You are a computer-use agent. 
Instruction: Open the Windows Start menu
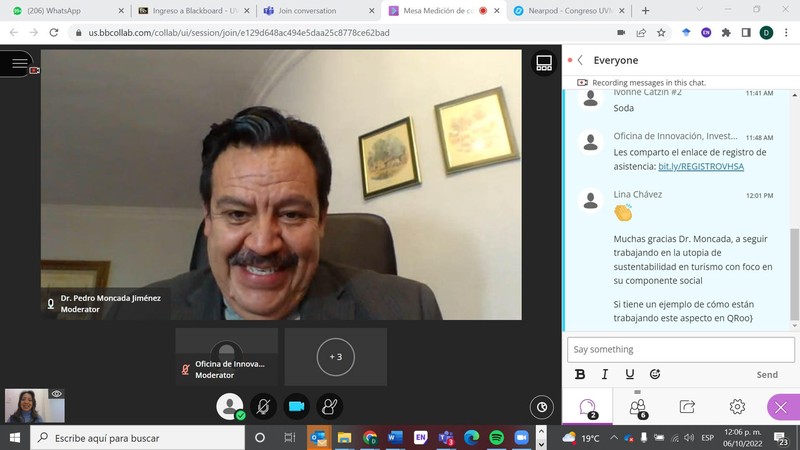[x=15, y=438]
